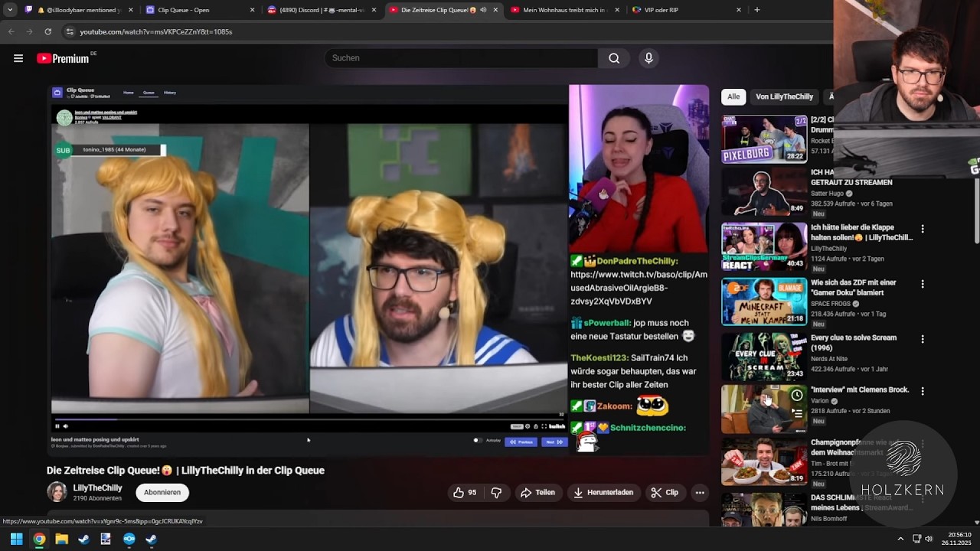980x551 pixels.
Task: Reload the page with the refresh icon
Action: 47,31
